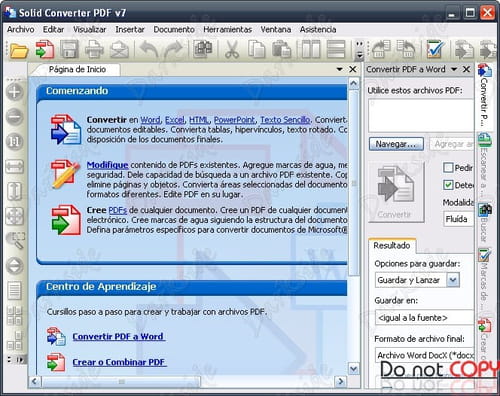Follow the Modifique link

pos(107,165)
